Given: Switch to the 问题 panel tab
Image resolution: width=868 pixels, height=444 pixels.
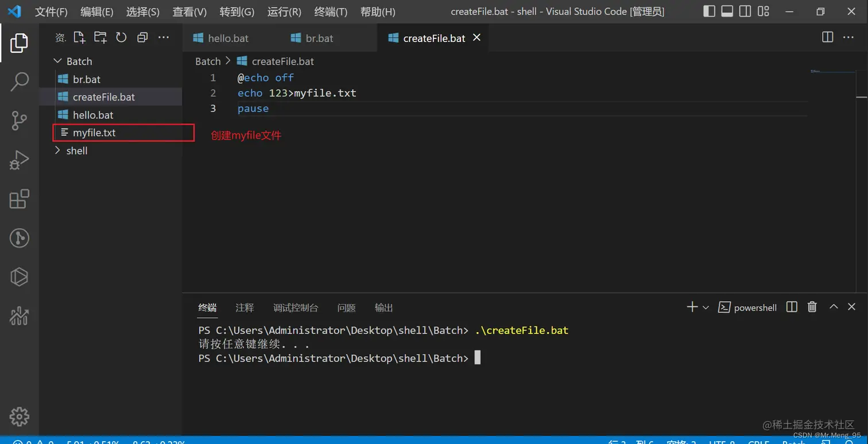Looking at the screenshot, I should (346, 307).
